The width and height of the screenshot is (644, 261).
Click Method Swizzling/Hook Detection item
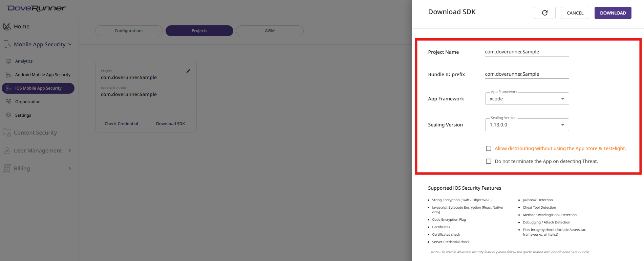point(550,215)
